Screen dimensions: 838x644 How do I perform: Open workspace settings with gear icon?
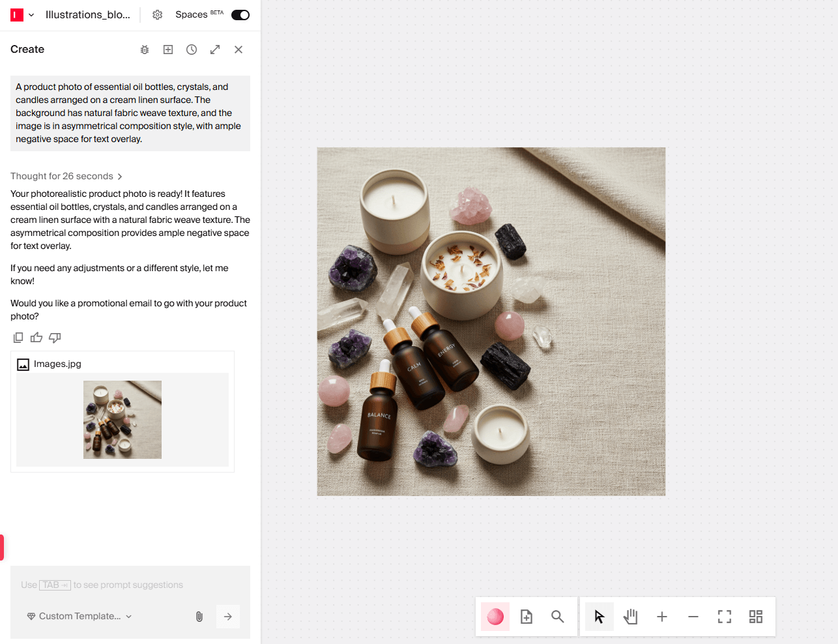click(x=157, y=14)
